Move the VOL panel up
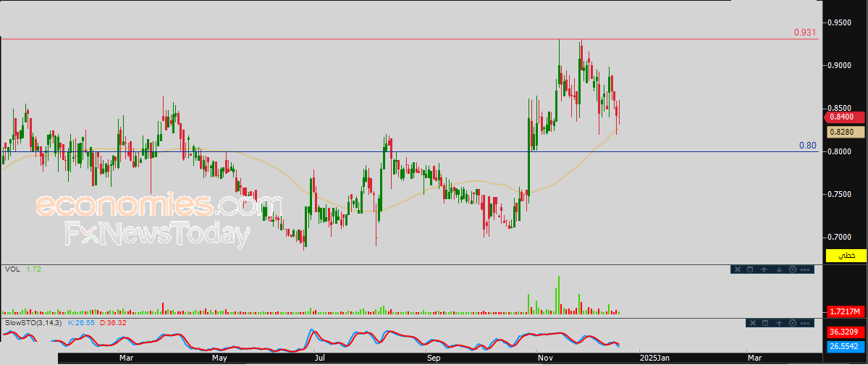Image resolution: width=868 pixels, height=365 pixels. point(764,269)
